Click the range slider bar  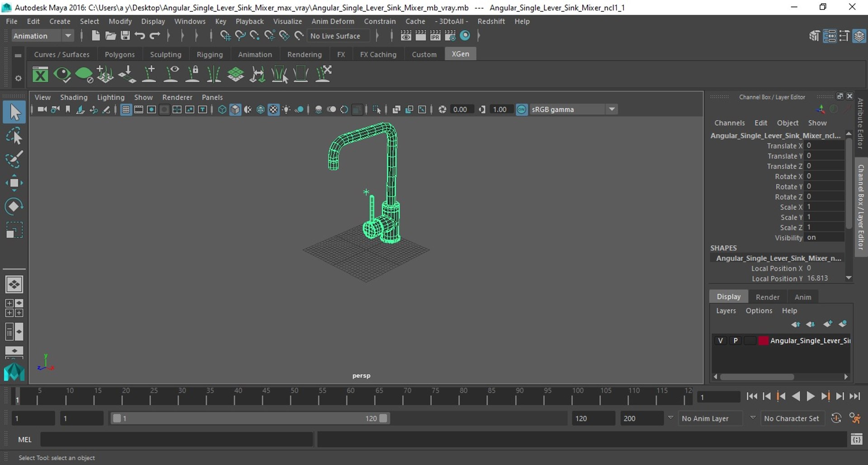point(250,418)
